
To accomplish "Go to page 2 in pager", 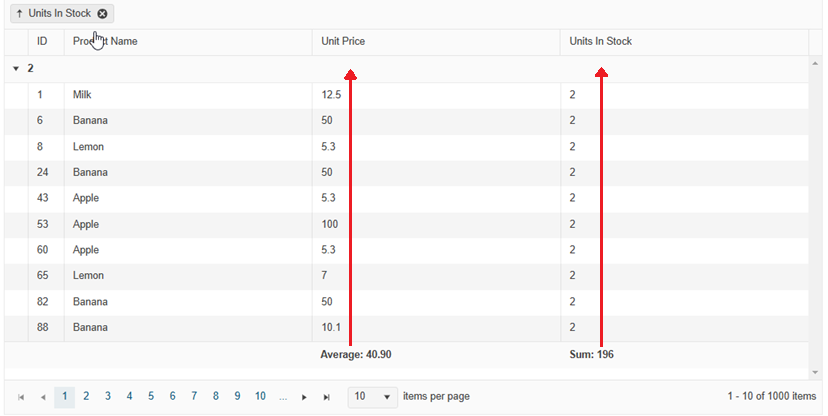I will pyautogui.click(x=86, y=397).
